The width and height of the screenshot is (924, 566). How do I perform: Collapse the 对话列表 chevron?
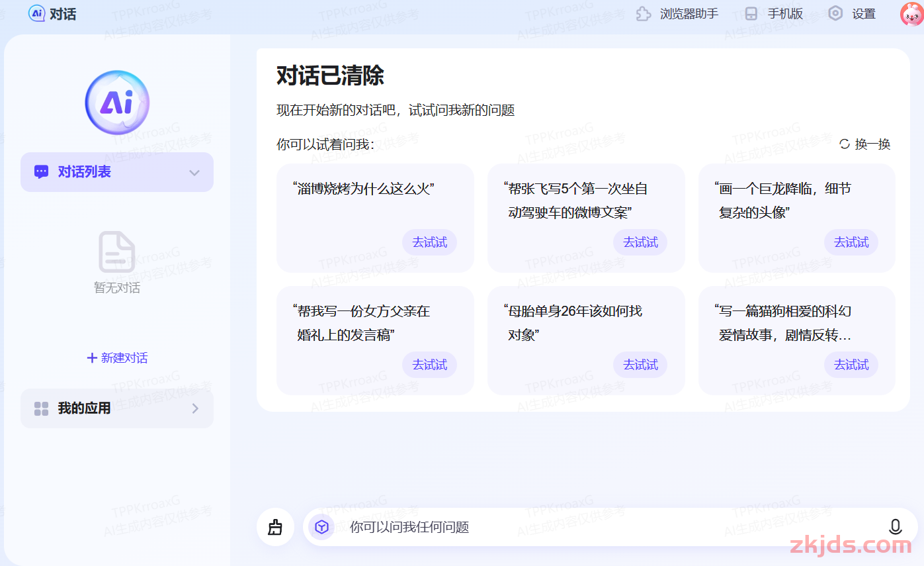tap(194, 173)
